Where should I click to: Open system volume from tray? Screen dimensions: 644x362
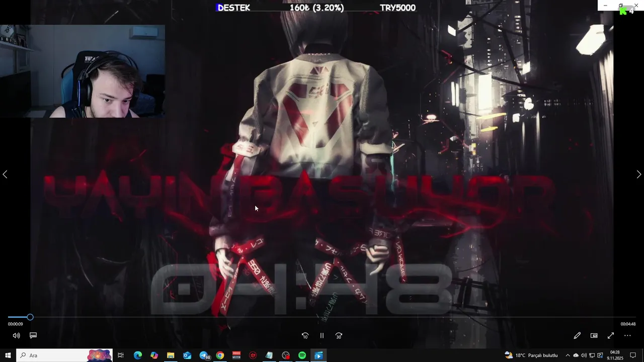click(x=584, y=355)
